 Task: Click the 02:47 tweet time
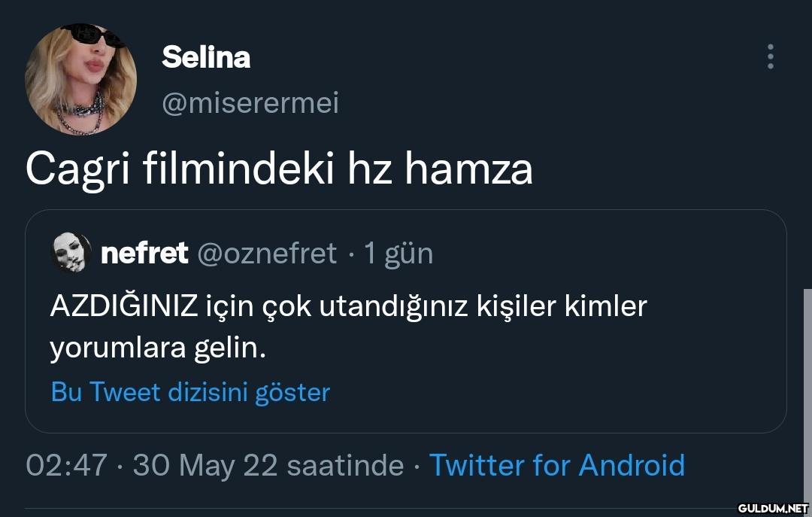(66, 465)
